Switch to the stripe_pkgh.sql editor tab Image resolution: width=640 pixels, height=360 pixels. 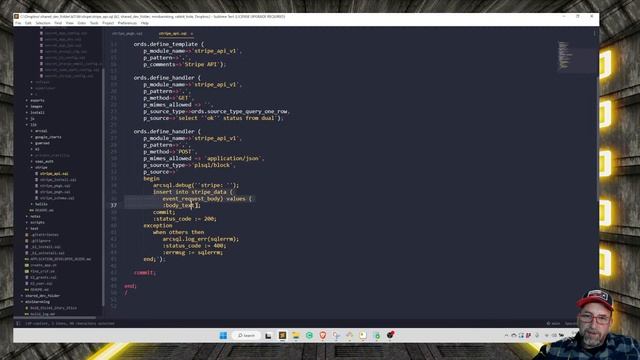click(x=127, y=33)
